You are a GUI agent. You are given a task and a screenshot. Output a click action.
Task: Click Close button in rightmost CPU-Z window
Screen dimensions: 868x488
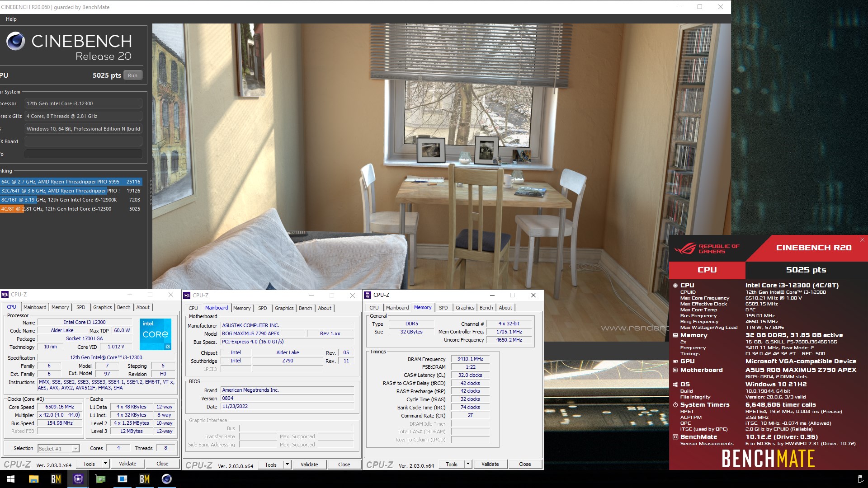pyautogui.click(x=525, y=464)
